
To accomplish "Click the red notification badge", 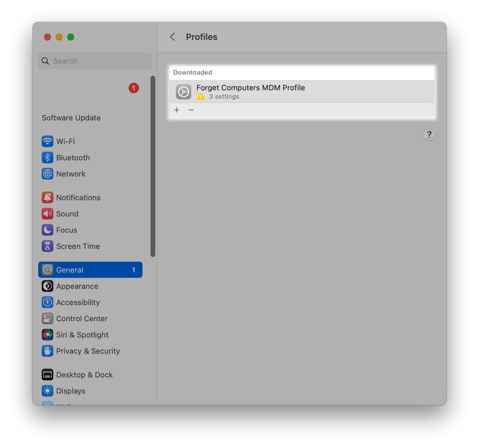I will (x=134, y=88).
